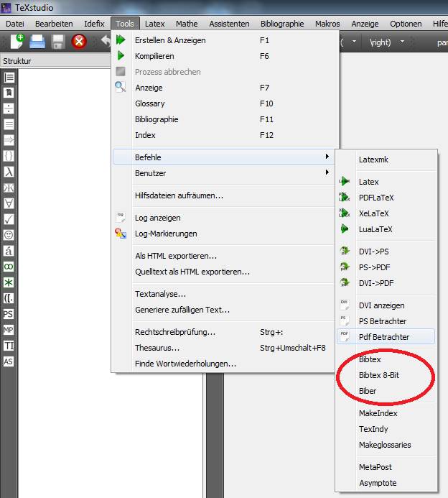Open the AS Asymptote sidebar icon

point(9,361)
